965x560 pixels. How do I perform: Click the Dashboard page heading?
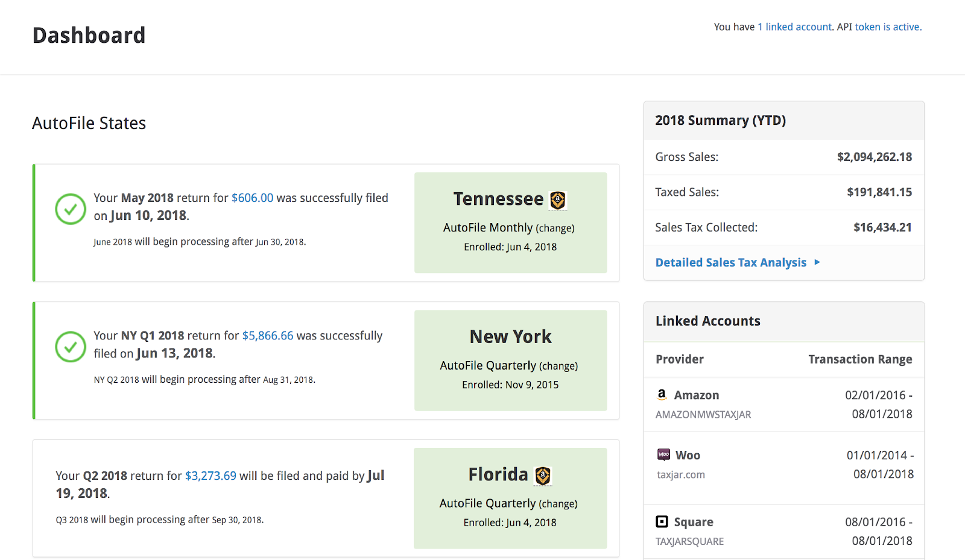tap(89, 36)
